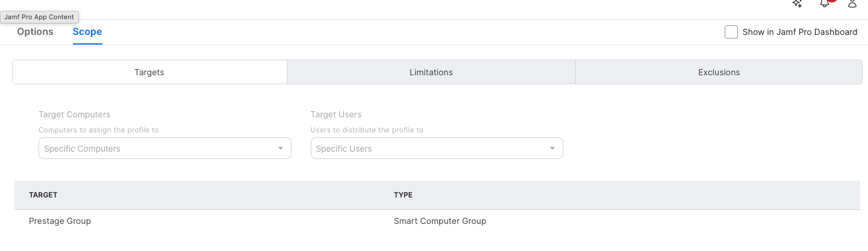Enable Show in Jamf Pro Dashboard checkbox
This screenshot has height=251, width=868.
pos(731,32)
